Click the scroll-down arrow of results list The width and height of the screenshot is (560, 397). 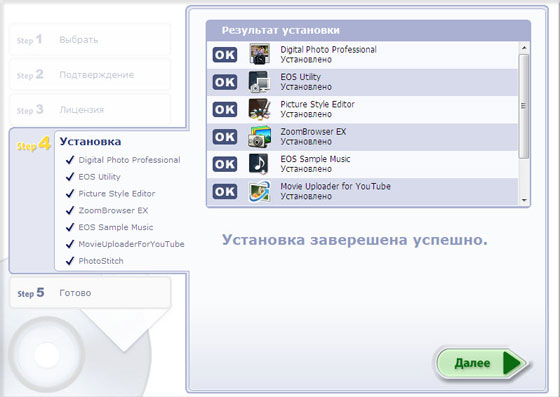(x=524, y=200)
